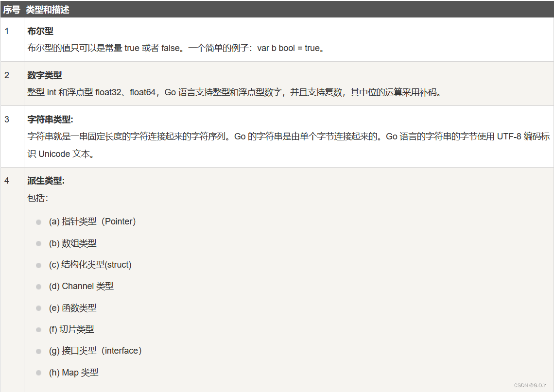Select row number 3 cell

coord(12,136)
